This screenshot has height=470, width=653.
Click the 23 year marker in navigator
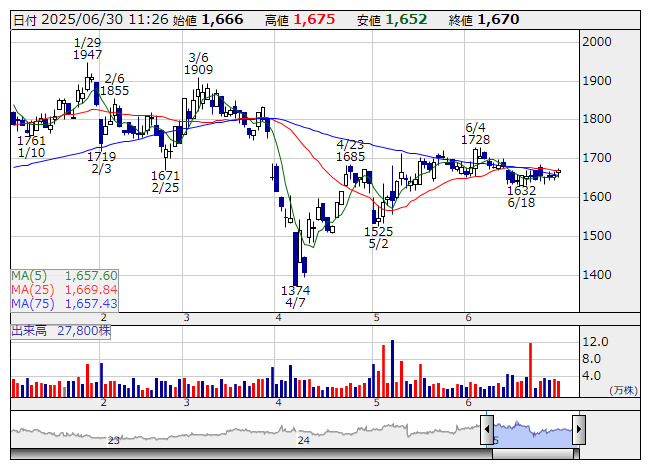pos(113,440)
